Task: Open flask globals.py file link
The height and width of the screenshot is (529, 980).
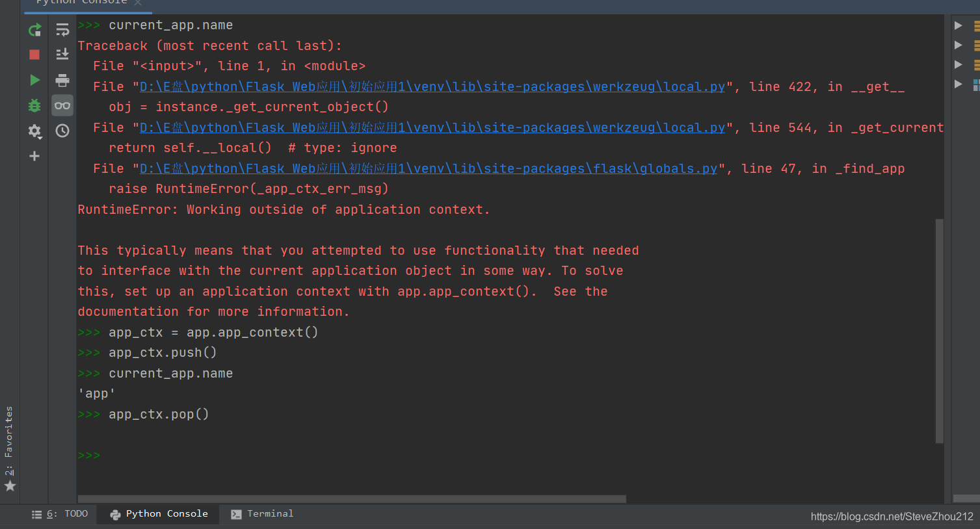Action: 429,169
